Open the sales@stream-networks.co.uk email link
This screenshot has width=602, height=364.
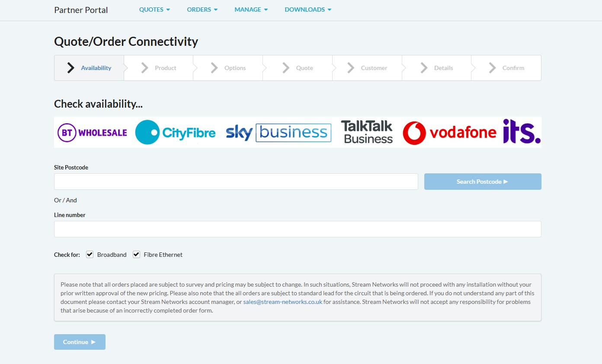coord(283,302)
